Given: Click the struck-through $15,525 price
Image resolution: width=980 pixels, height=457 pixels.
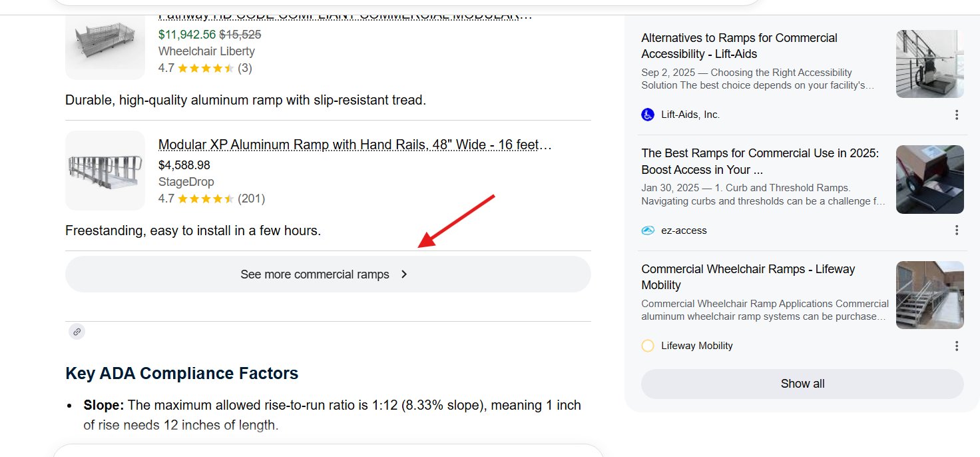Looking at the screenshot, I should 240,34.
